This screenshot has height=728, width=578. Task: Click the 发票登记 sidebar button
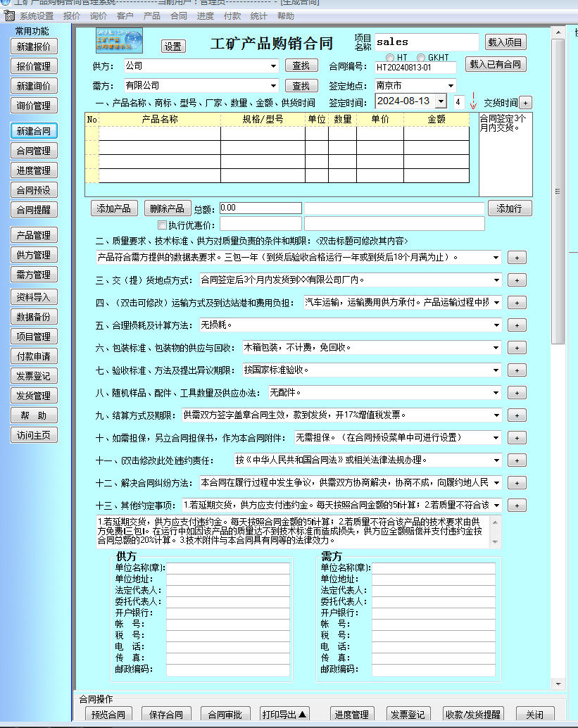click(x=34, y=376)
